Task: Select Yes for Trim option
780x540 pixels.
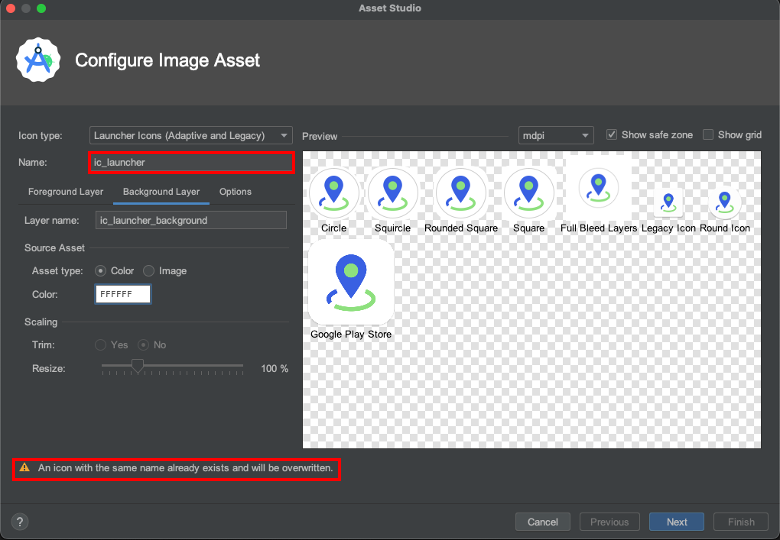Action: [100, 345]
